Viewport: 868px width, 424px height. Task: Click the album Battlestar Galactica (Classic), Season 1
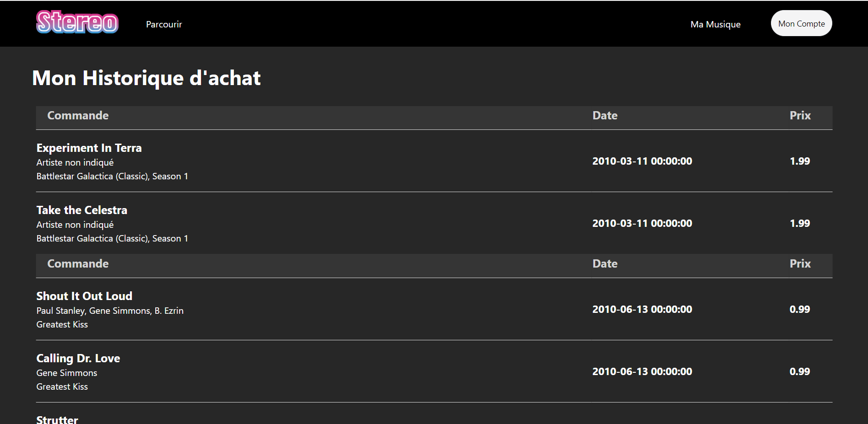(112, 176)
